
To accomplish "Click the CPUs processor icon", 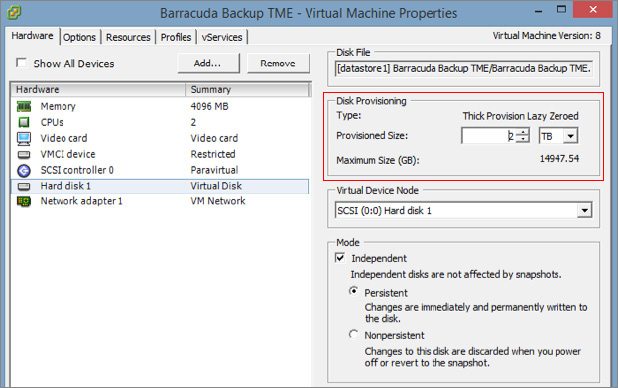I will [24, 122].
